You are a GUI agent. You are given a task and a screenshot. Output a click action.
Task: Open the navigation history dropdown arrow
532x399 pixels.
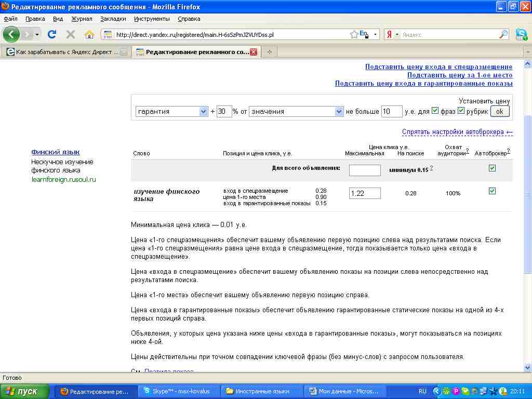point(37,34)
